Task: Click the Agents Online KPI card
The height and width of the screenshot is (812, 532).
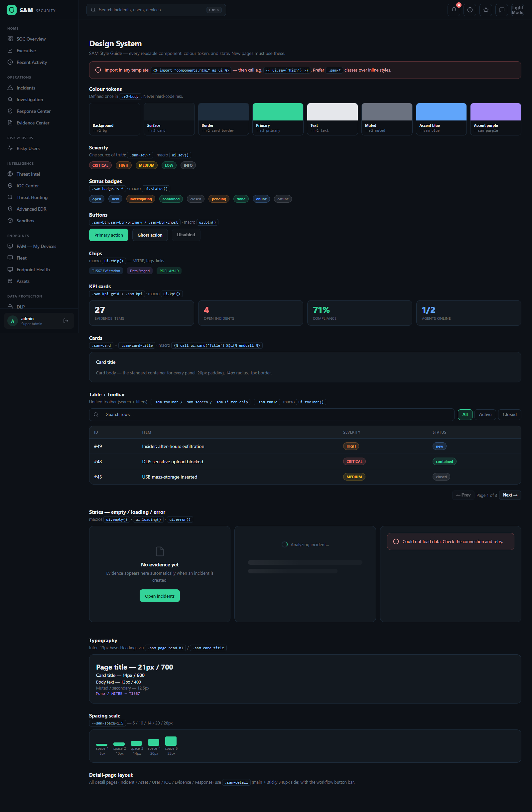Action: 468,313
